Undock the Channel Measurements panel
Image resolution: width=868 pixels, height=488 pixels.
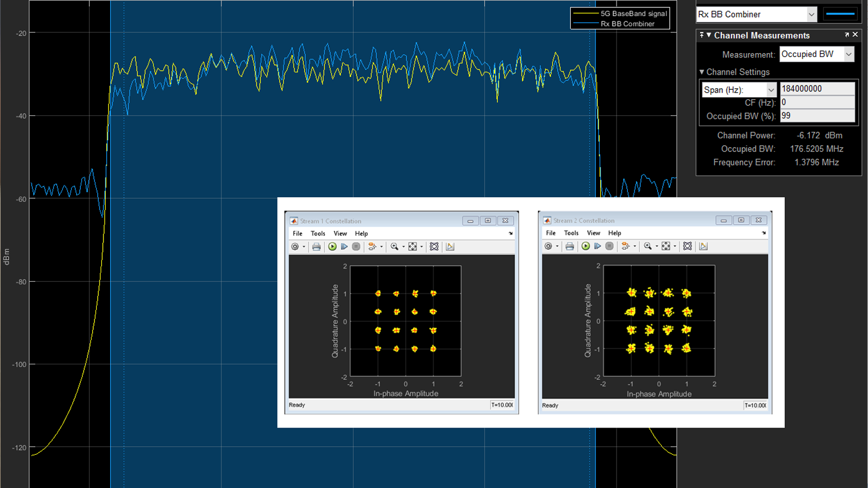pyautogui.click(x=847, y=35)
